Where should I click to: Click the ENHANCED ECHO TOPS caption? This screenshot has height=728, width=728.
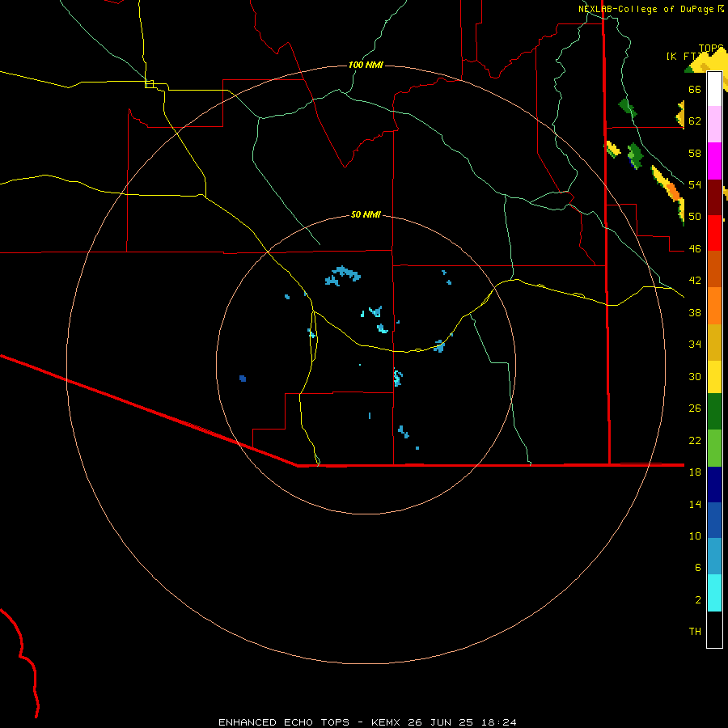click(x=367, y=722)
